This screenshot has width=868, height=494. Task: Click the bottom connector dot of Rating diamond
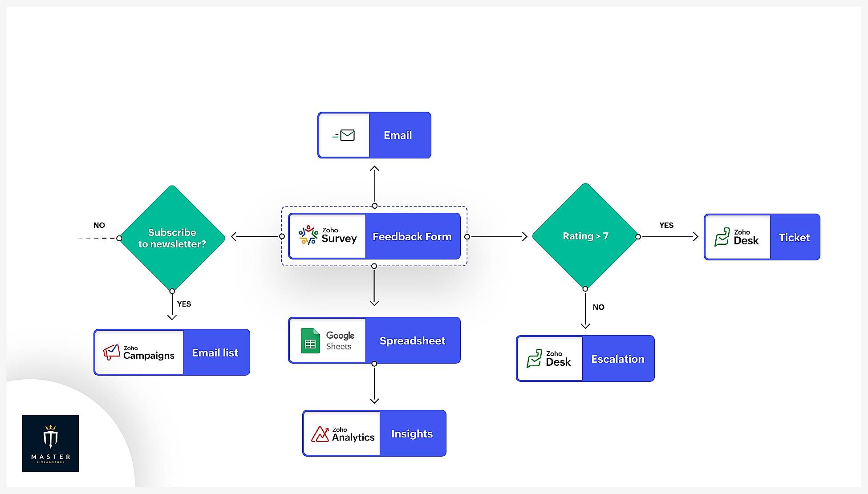pos(585,289)
